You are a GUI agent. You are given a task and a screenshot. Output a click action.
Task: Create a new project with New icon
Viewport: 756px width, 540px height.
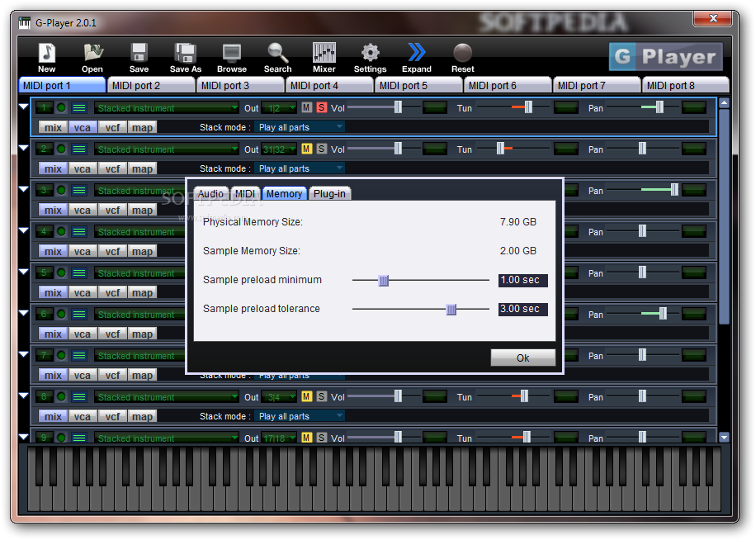click(47, 57)
